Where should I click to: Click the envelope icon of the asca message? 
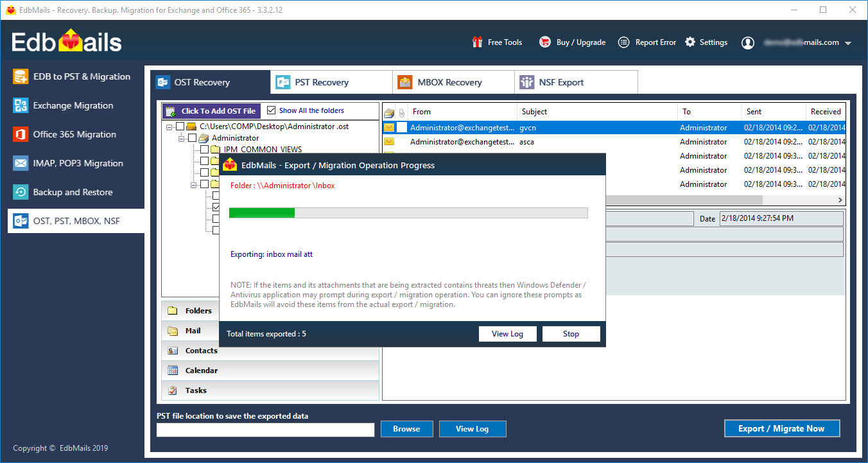389,142
